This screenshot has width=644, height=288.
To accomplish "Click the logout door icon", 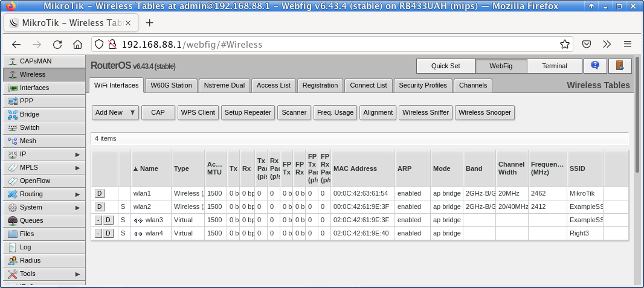I will [620, 66].
